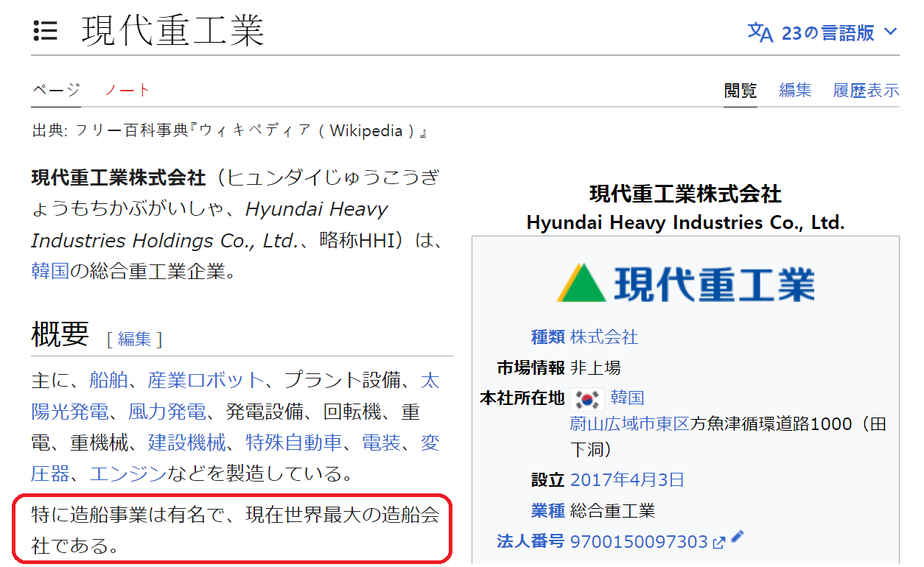The width and height of the screenshot is (924, 567).
Task: Open the table of contents list icon
Action: pyautogui.click(x=45, y=31)
